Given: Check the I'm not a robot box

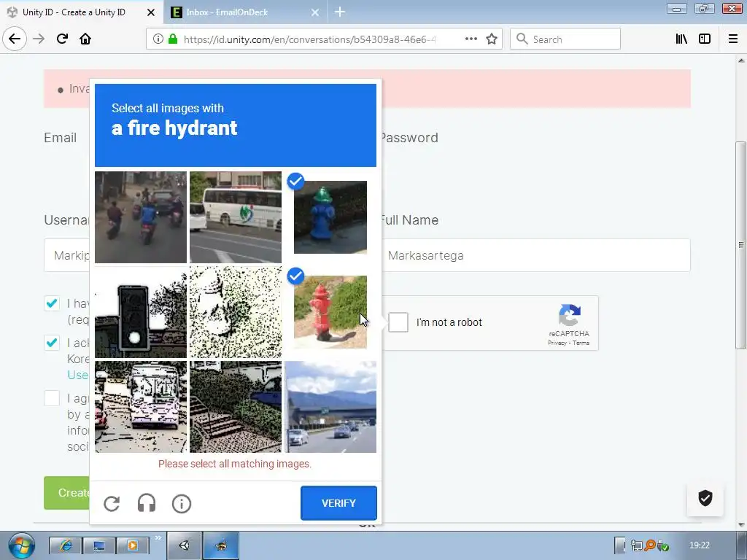Looking at the screenshot, I should tap(398, 322).
